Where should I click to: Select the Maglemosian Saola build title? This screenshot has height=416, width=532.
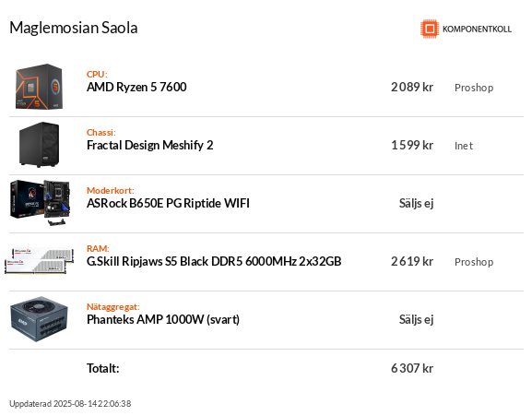74,28
